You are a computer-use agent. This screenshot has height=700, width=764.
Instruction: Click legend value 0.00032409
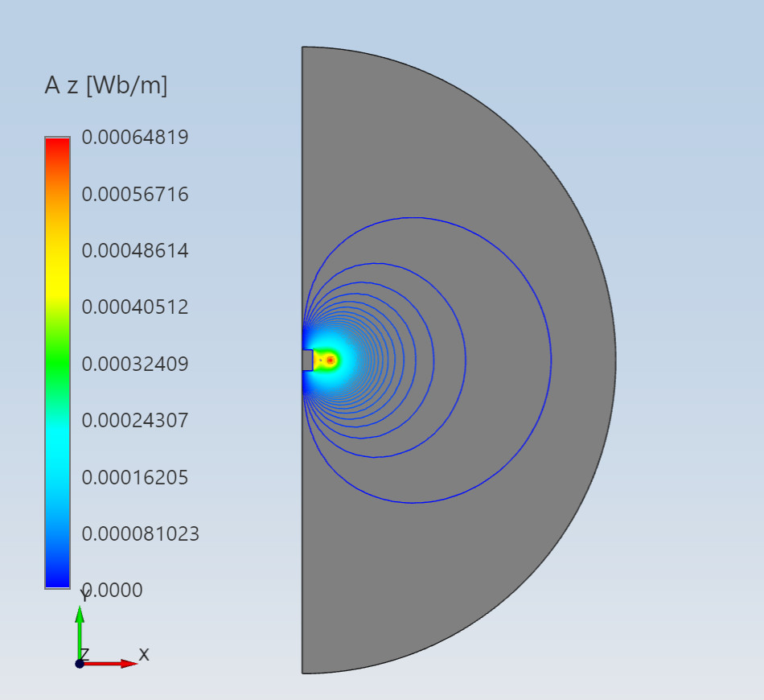[135, 364]
